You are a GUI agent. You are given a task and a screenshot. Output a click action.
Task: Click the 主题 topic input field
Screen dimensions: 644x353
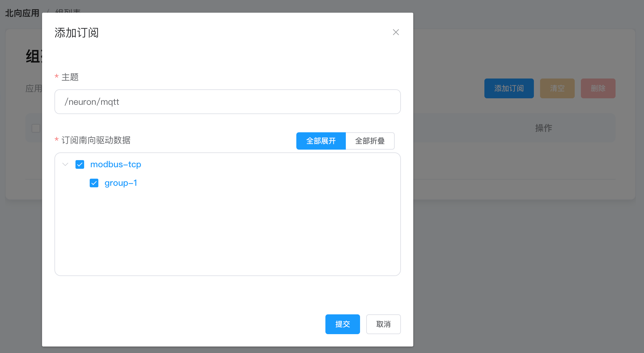(x=227, y=102)
